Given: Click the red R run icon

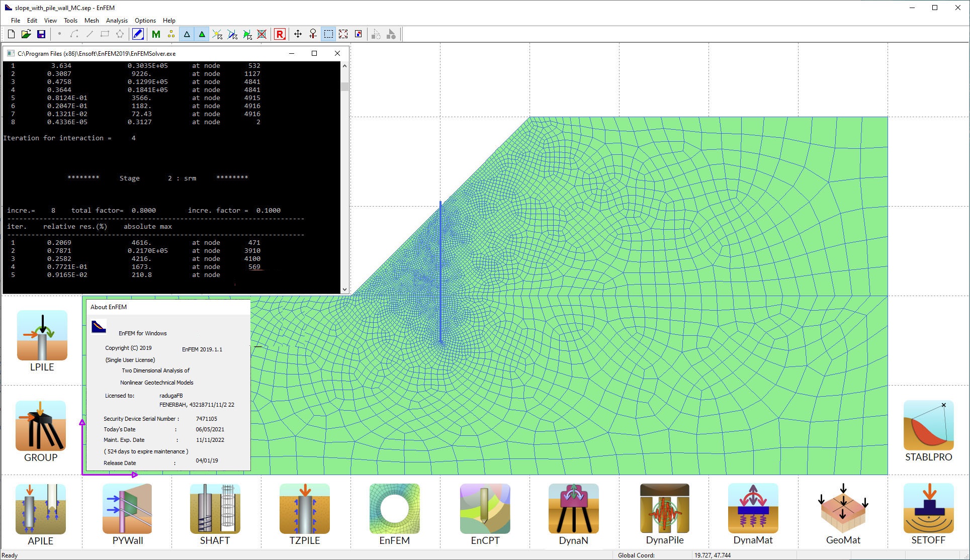Looking at the screenshot, I should (x=280, y=34).
